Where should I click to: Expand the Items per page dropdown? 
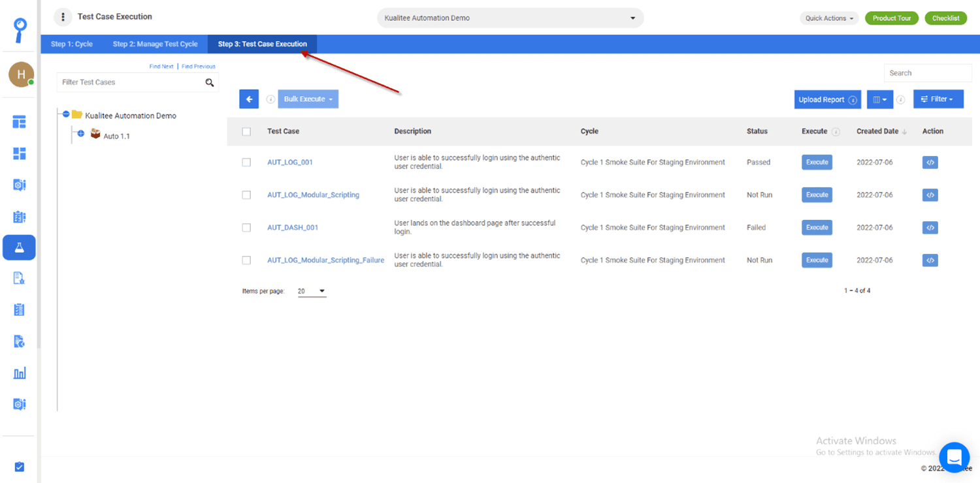click(312, 291)
